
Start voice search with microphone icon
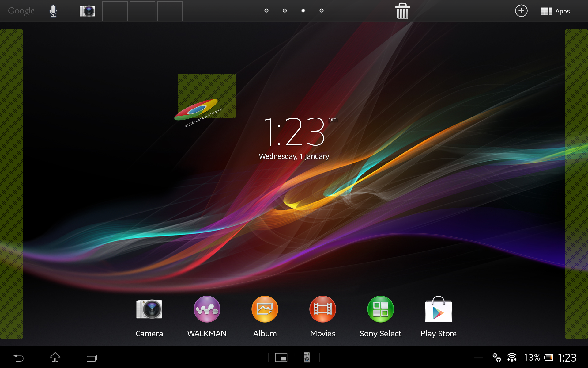pos(53,11)
